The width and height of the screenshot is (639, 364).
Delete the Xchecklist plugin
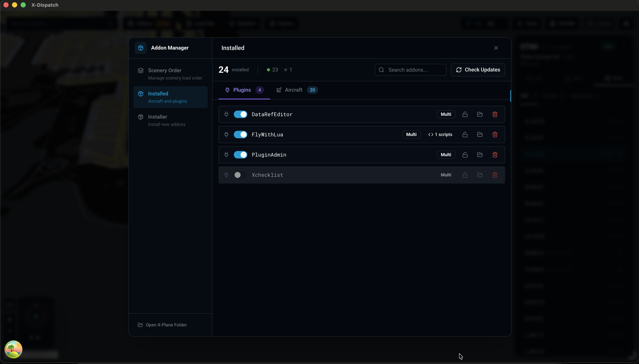coord(495,175)
